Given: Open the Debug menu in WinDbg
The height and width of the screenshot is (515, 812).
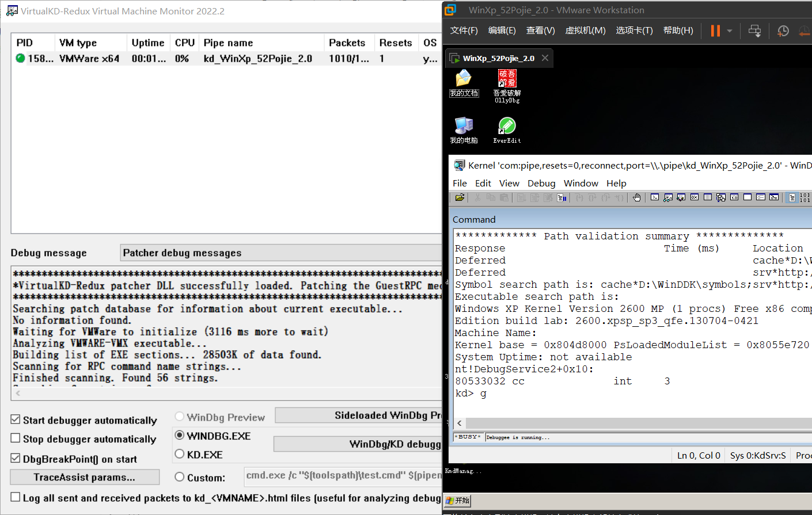Looking at the screenshot, I should pos(541,183).
